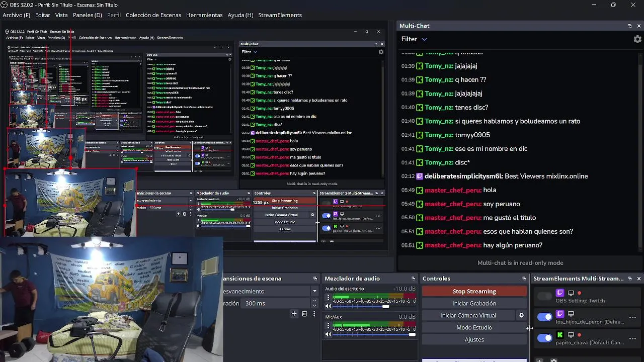This screenshot has width=644, height=362.
Task: Click Twitch badge beside deliberatesimplicitysm6l message
Action: [420, 176]
